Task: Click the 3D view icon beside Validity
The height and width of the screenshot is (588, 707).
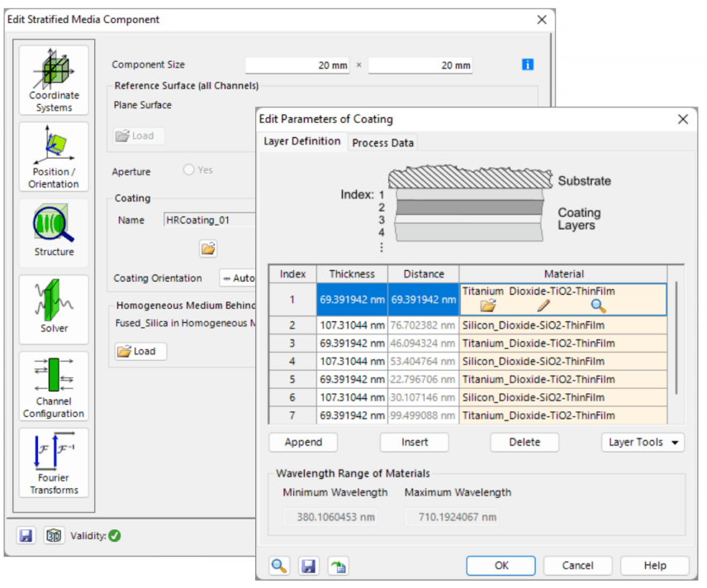Action: (x=55, y=536)
